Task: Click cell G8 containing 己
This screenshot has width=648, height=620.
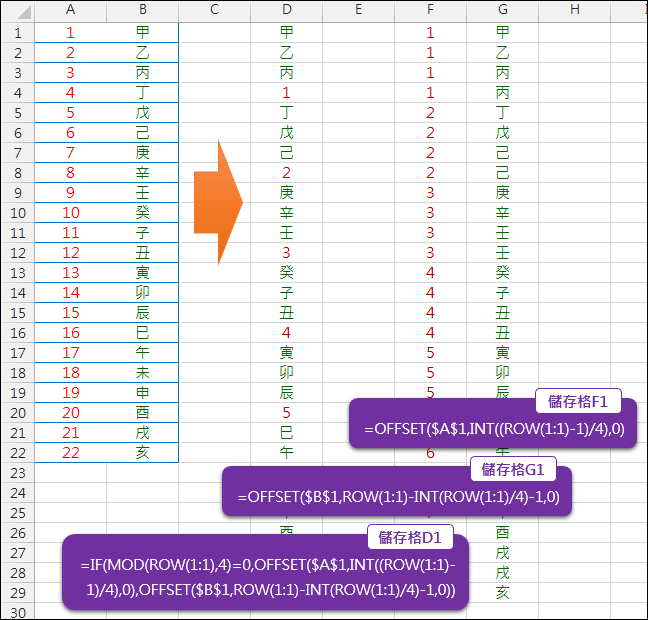Action: [503, 173]
